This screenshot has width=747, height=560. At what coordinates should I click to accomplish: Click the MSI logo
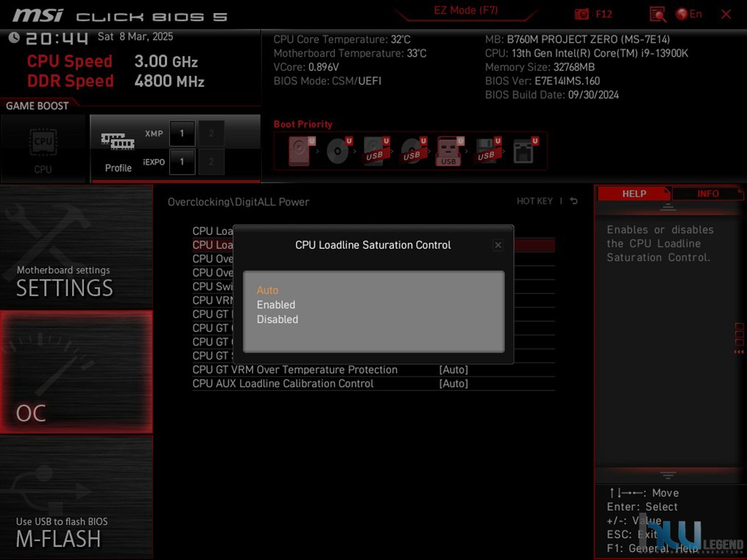(x=38, y=15)
